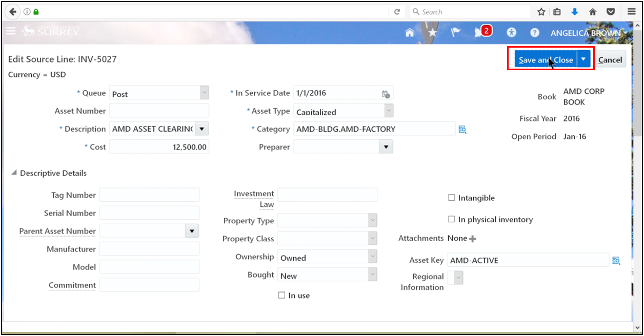The image size is (644, 336).
Task: Enable the Intangible checkbox
Action: point(451,197)
